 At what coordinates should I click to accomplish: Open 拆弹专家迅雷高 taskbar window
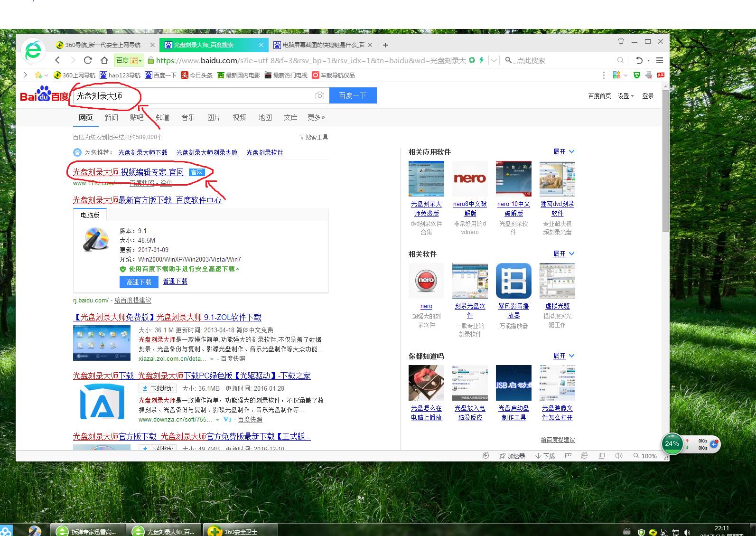(x=88, y=531)
